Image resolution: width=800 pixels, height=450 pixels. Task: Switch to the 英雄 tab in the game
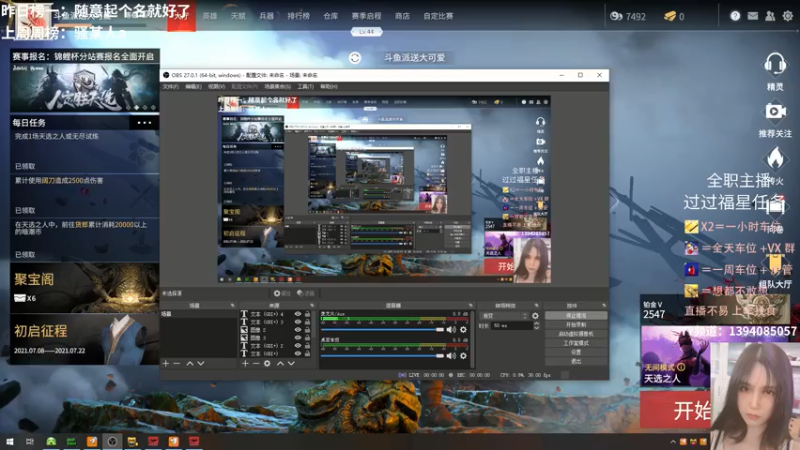point(210,16)
